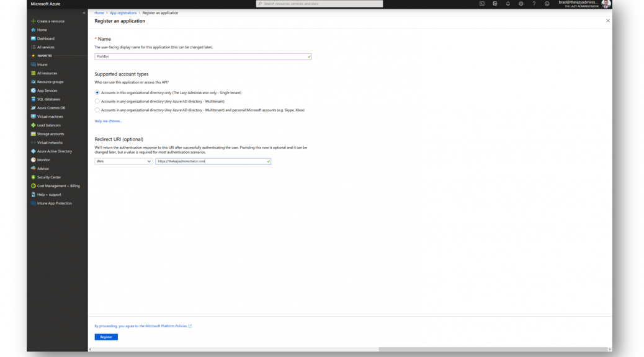The image size is (644, 357).
Task: Open the Dashboard icon in sidebar
Action: pos(34,38)
